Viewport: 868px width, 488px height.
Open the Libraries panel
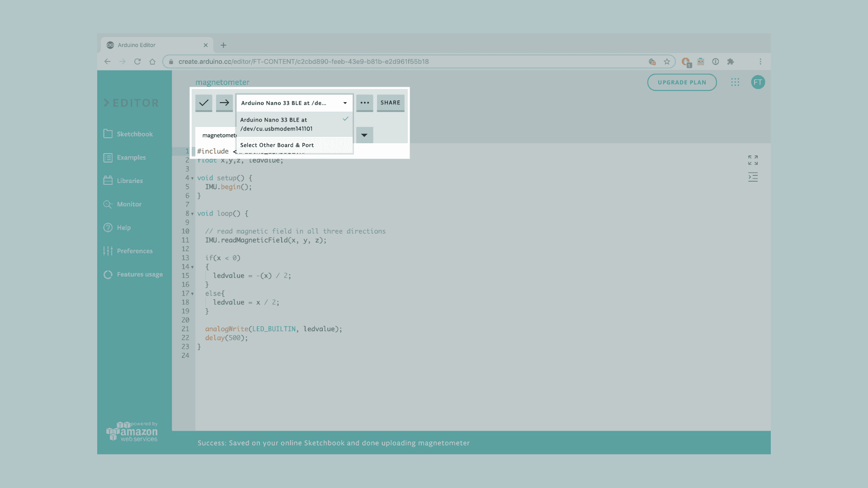(x=129, y=181)
